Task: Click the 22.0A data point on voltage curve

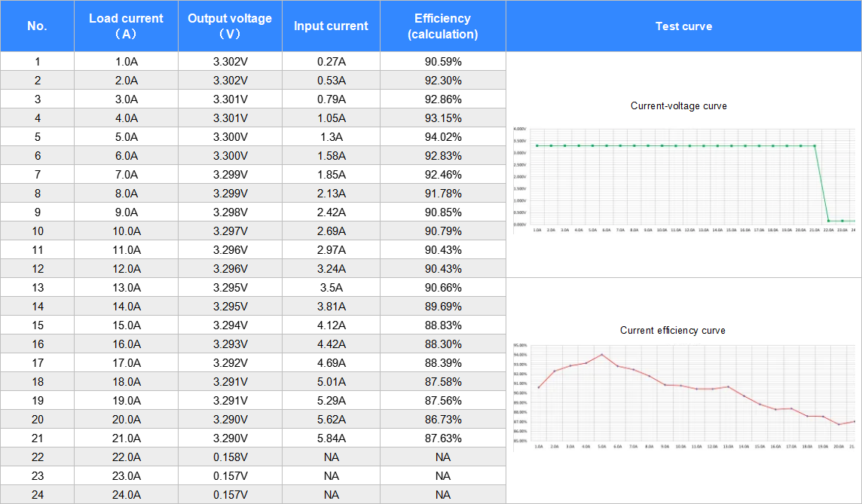Action: pyautogui.click(x=829, y=221)
